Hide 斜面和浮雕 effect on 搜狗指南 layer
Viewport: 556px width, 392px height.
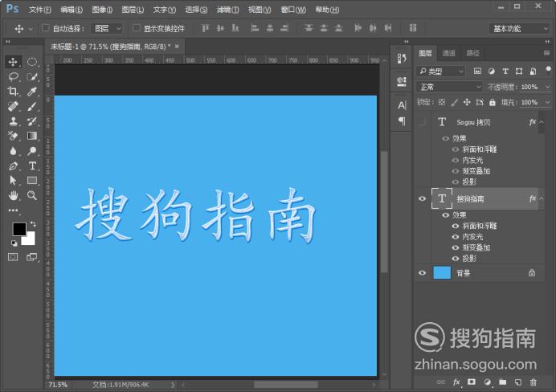coord(456,226)
